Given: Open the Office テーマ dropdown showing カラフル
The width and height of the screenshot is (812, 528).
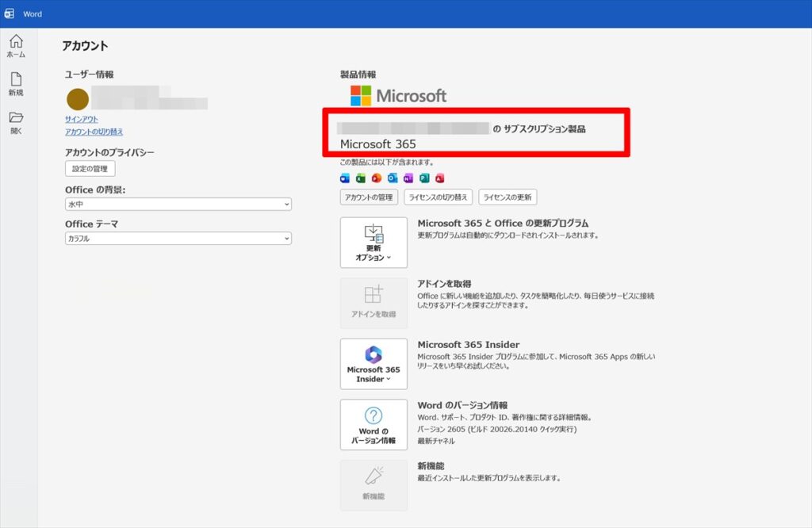Looking at the screenshot, I should pos(178,238).
